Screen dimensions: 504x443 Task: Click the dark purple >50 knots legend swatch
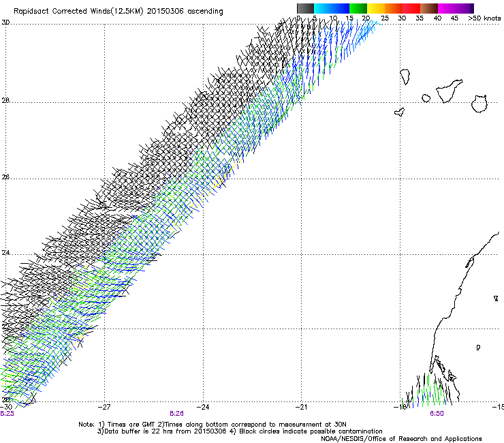[471, 8]
